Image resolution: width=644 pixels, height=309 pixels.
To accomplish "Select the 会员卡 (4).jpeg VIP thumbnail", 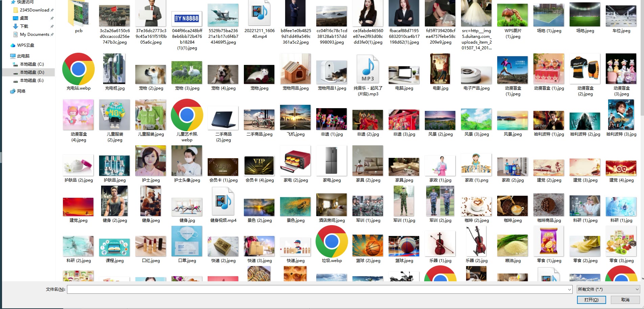I will coord(259,166).
